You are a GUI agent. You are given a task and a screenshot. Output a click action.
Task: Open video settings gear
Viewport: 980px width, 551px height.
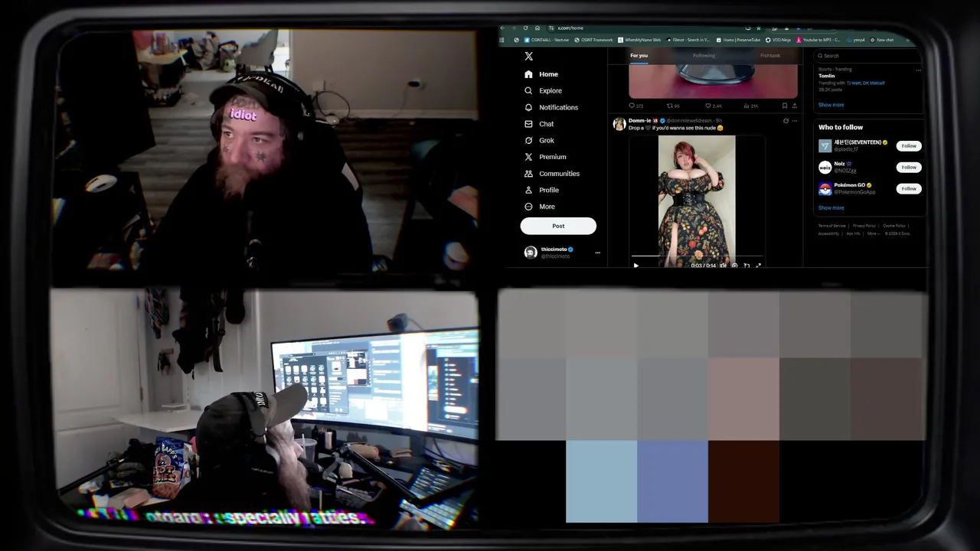coord(734,266)
